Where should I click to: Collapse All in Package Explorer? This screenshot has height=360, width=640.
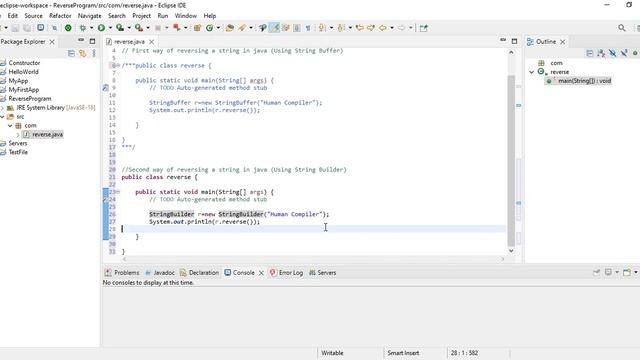(71, 53)
